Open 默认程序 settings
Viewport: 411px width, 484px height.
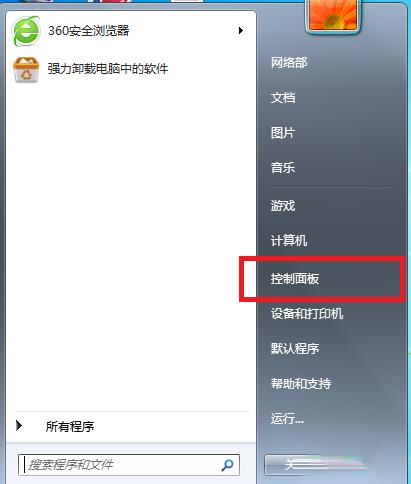click(295, 349)
